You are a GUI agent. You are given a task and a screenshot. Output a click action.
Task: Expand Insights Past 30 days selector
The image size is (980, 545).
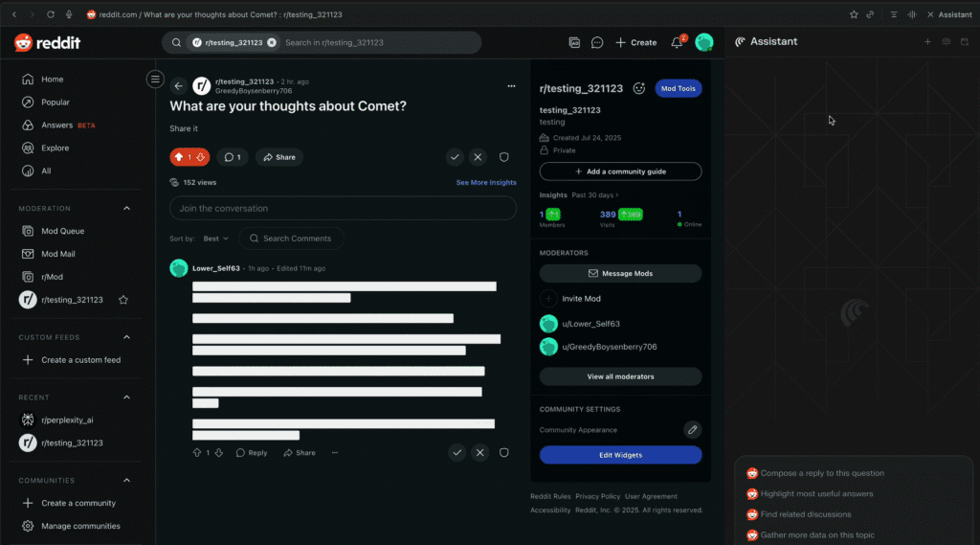[595, 195]
